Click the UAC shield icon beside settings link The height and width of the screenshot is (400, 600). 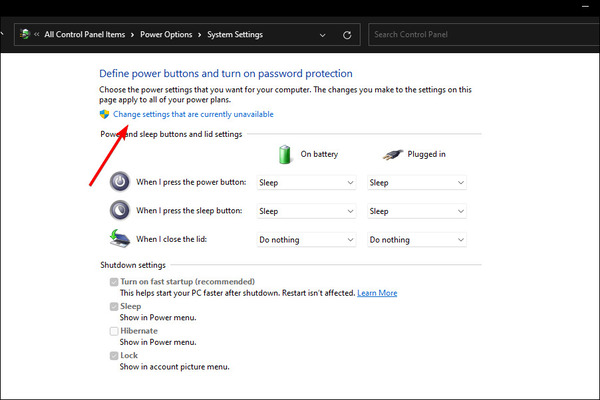click(104, 114)
